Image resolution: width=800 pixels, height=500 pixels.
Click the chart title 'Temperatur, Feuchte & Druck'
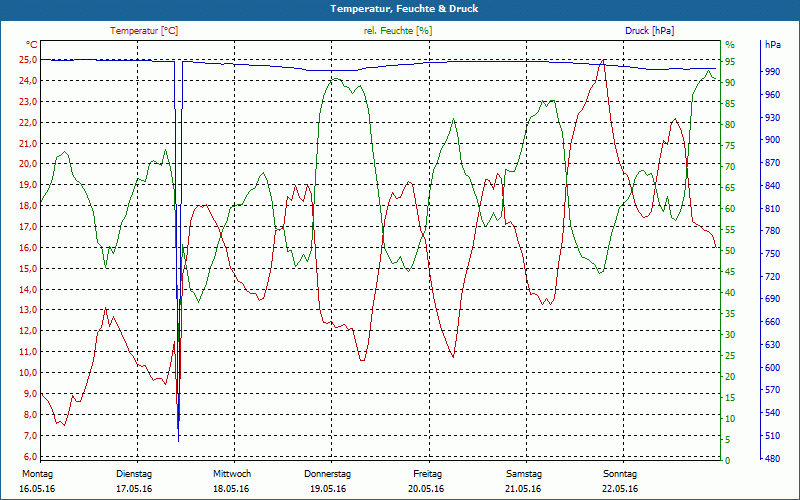coord(404,9)
